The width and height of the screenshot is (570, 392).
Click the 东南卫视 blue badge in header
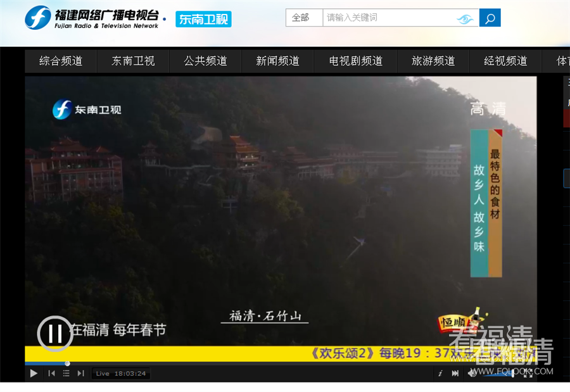point(203,19)
